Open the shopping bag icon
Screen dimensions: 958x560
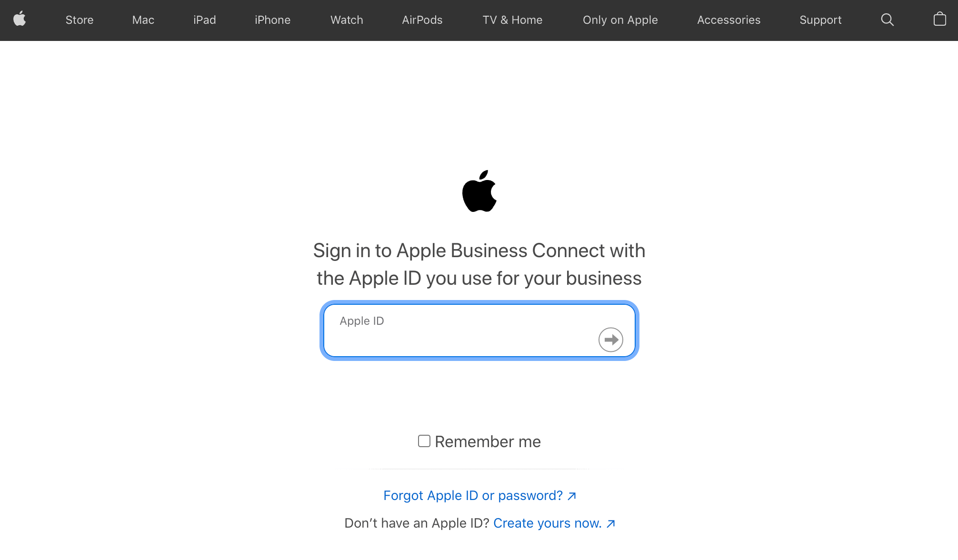pyautogui.click(x=939, y=19)
